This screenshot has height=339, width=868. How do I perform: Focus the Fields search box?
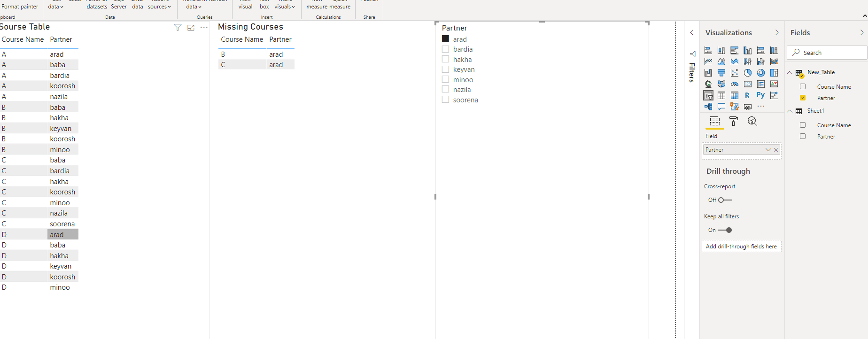tap(827, 53)
